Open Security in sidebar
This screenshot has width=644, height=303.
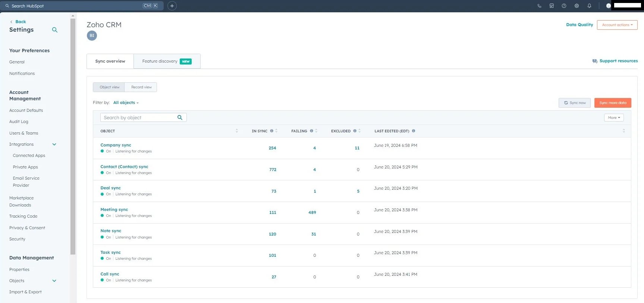[x=17, y=239]
